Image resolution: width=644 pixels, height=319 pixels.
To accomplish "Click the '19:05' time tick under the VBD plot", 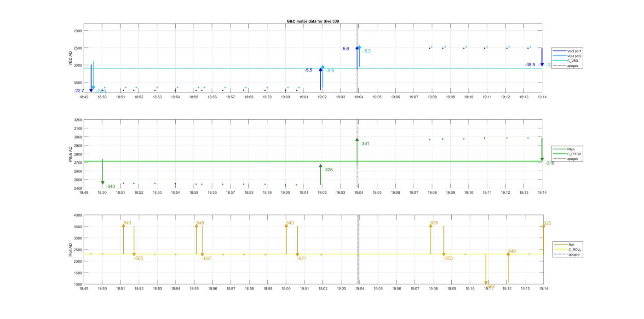I will (x=377, y=97).
